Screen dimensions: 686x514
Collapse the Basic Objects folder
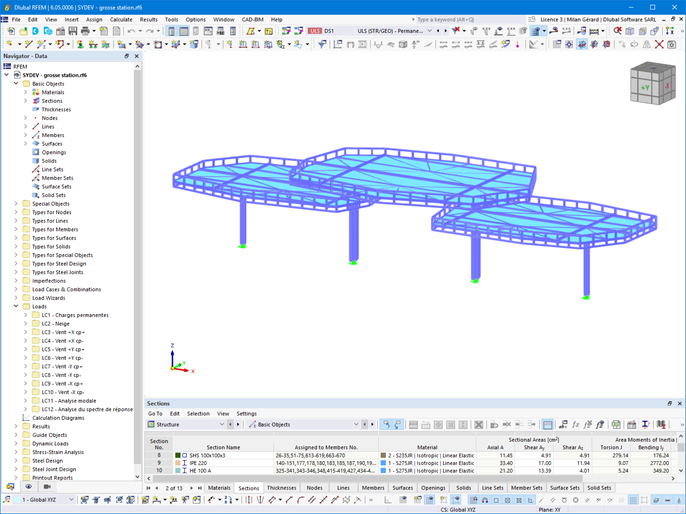click(16, 84)
